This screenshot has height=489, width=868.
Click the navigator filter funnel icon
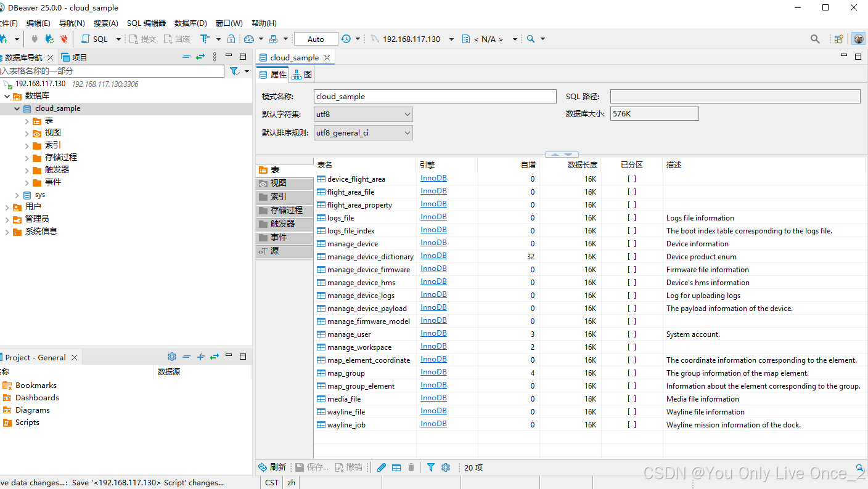[234, 71]
